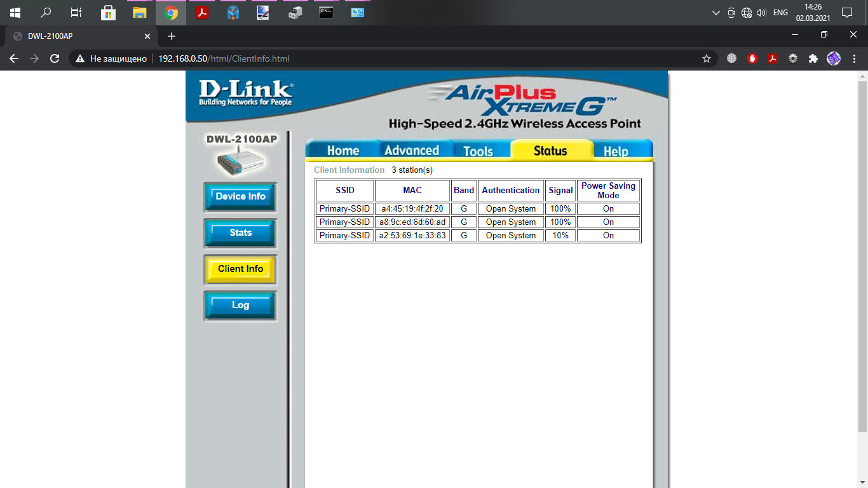Switch the ENG input language indicator

coord(780,13)
